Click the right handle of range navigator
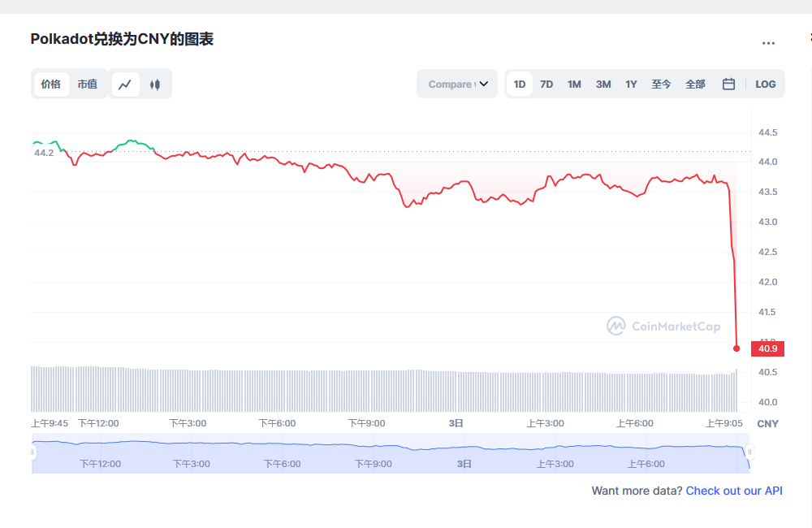Viewport: 812px width, 528px height. pos(749,452)
